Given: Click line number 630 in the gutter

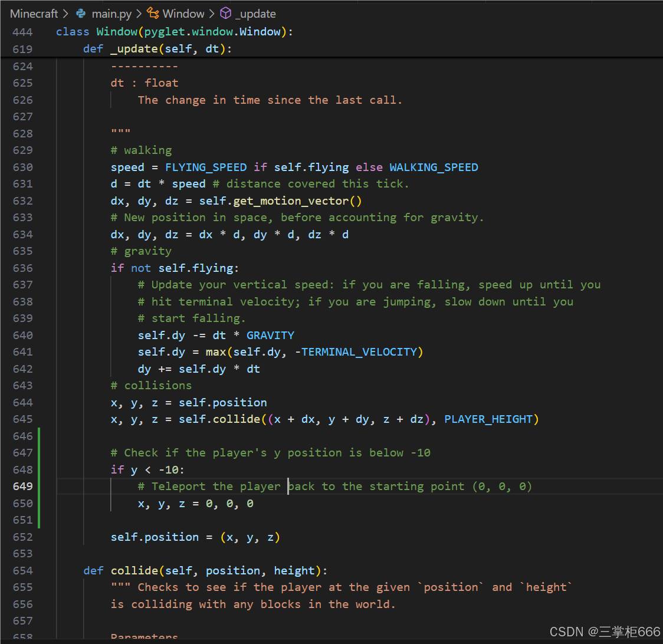Looking at the screenshot, I should tap(22, 167).
